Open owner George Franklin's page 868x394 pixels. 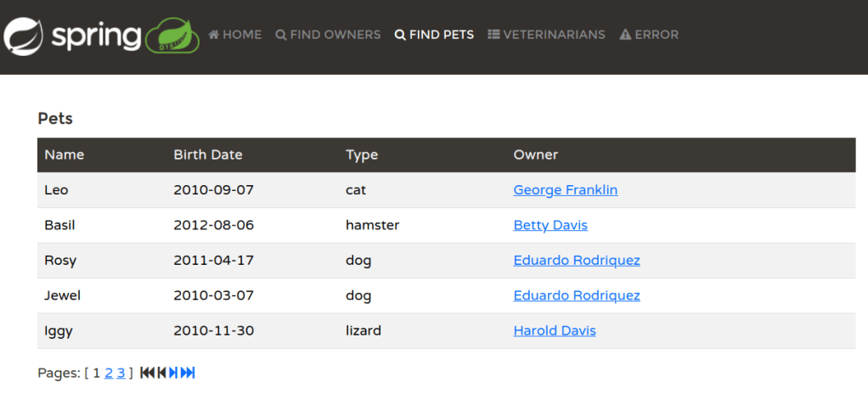[566, 190]
